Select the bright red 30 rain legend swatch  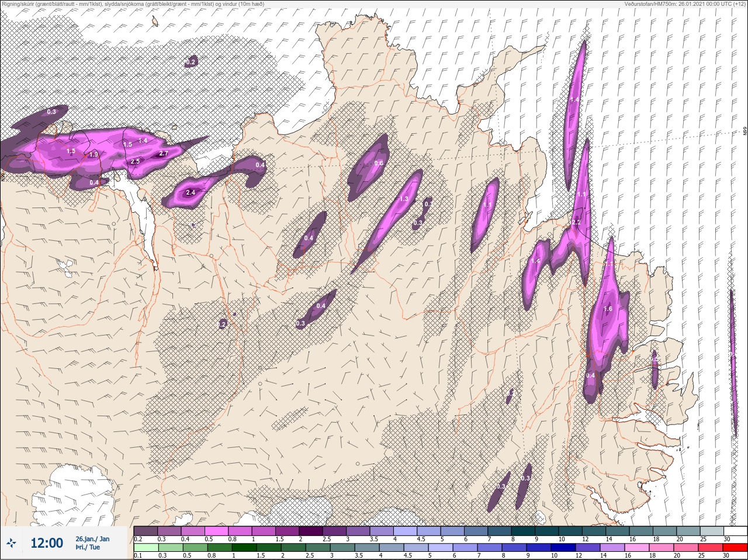point(735,548)
